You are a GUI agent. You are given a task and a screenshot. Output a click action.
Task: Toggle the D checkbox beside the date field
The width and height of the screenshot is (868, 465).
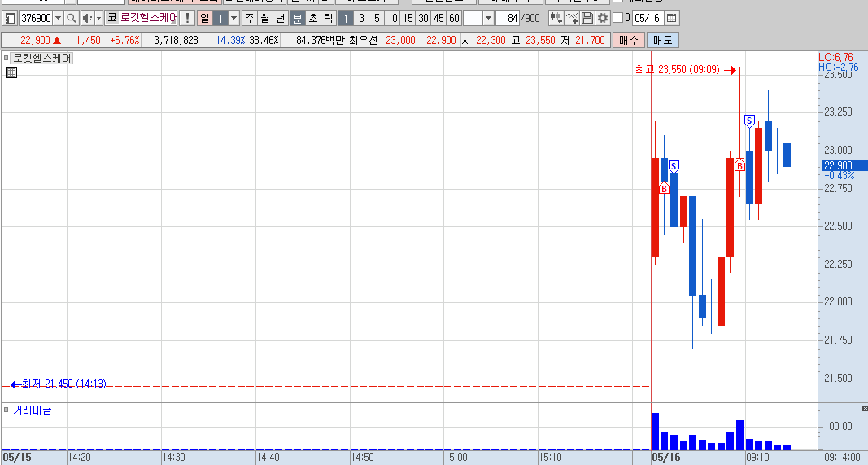[x=618, y=18]
